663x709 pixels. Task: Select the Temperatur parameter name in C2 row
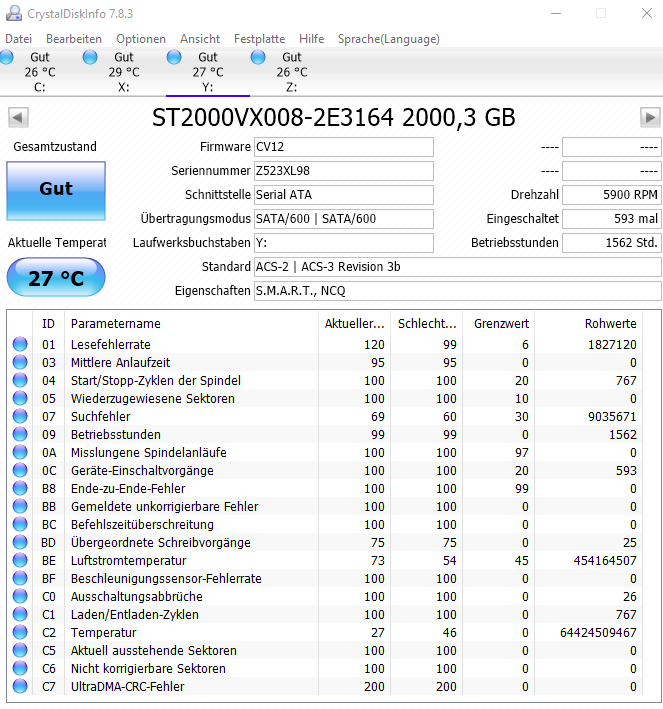(104, 633)
